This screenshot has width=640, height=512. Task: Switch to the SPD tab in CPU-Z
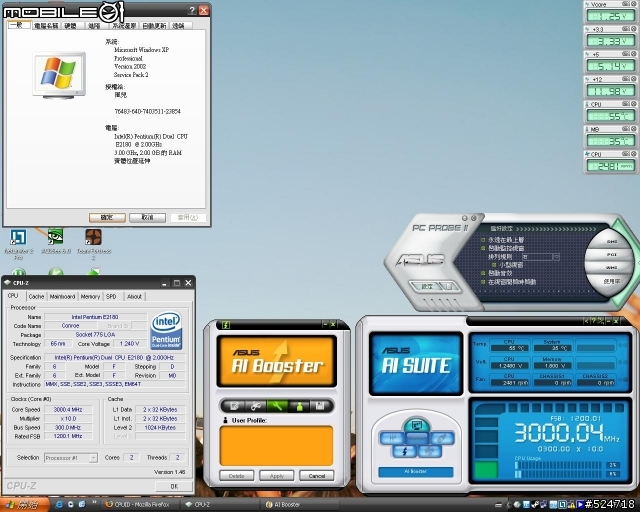tap(111, 296)
